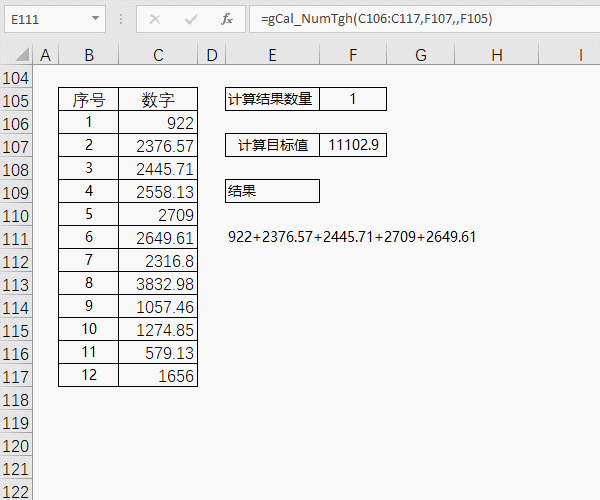This screenshot has height=500, width=600.
Task: Click the 结果 label cell
Action: tap(272, 191)
